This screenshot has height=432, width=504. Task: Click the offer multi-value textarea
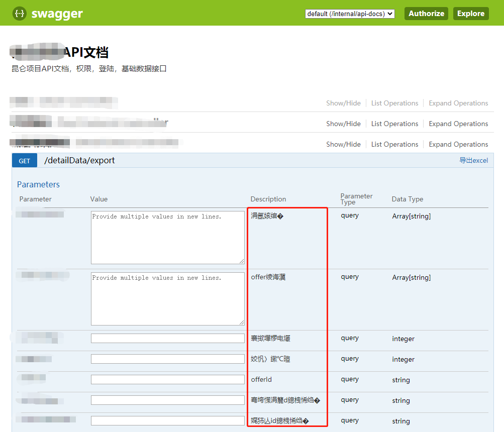[167, 299]
